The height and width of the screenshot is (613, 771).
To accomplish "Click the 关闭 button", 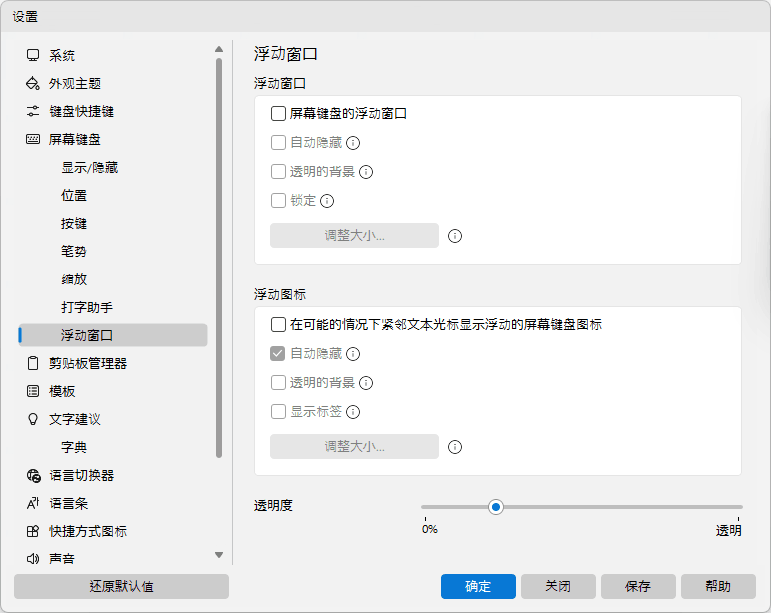I will tap(558, 586).
